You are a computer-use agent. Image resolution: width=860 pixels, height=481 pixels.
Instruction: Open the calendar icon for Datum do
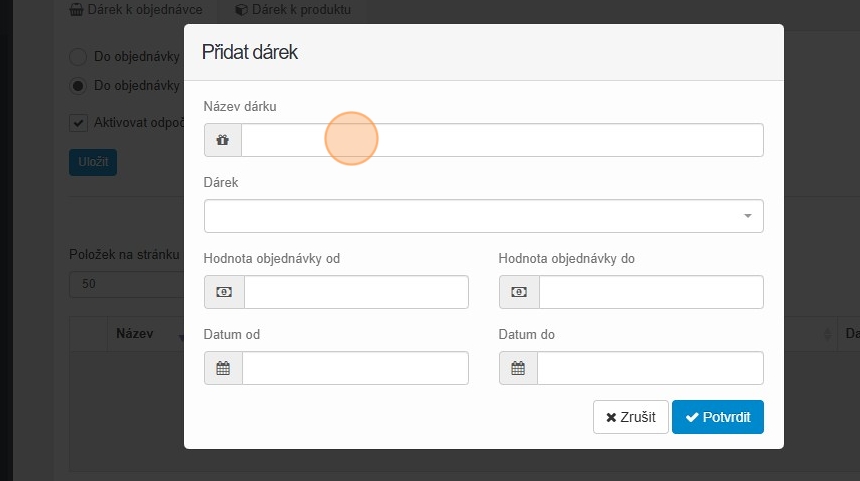[x=518, y=368]
